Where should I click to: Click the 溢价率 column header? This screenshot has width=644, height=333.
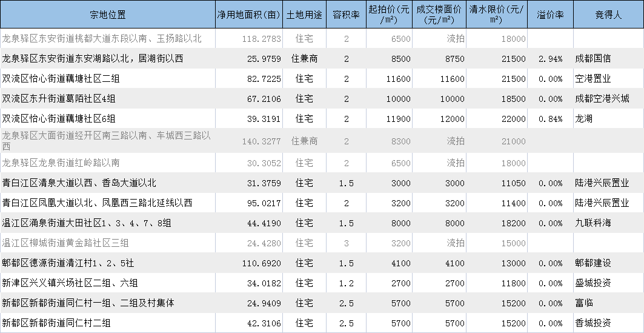pos(550,15)
